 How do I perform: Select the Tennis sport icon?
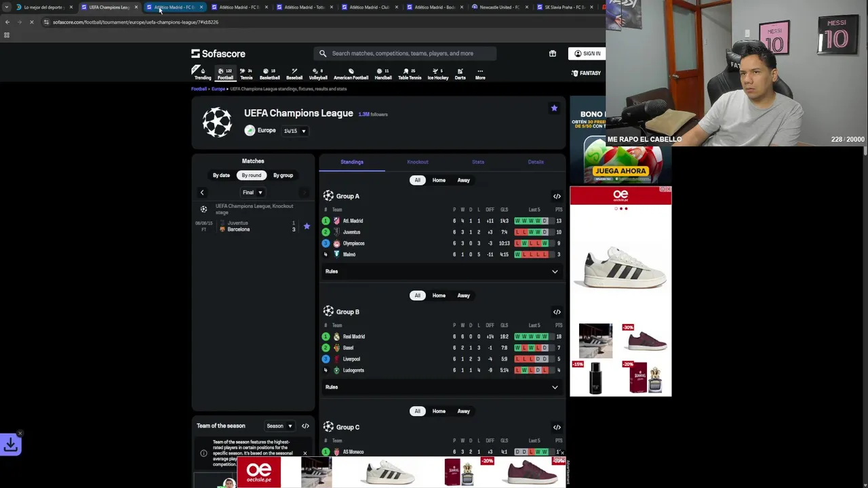click(246, 73)
